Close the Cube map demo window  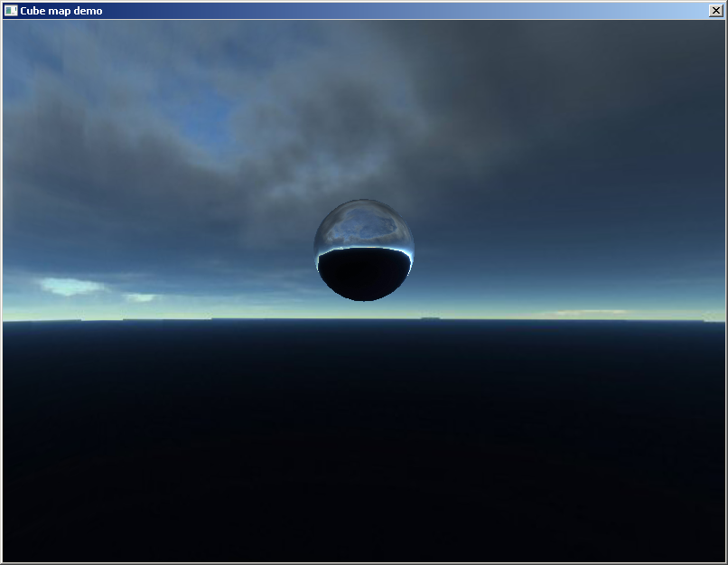[x=716, y=10]
